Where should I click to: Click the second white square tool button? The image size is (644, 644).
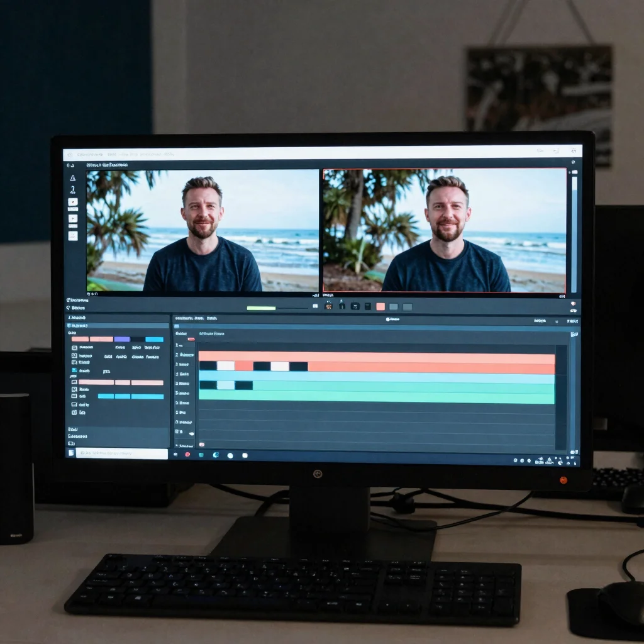[x=73, y=218]
